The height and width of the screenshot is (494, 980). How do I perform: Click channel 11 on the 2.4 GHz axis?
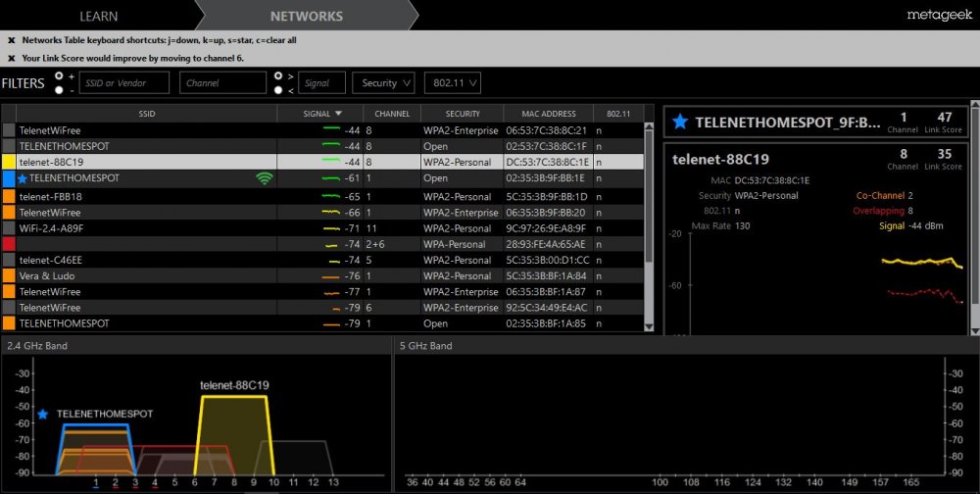tap(294, 483)
